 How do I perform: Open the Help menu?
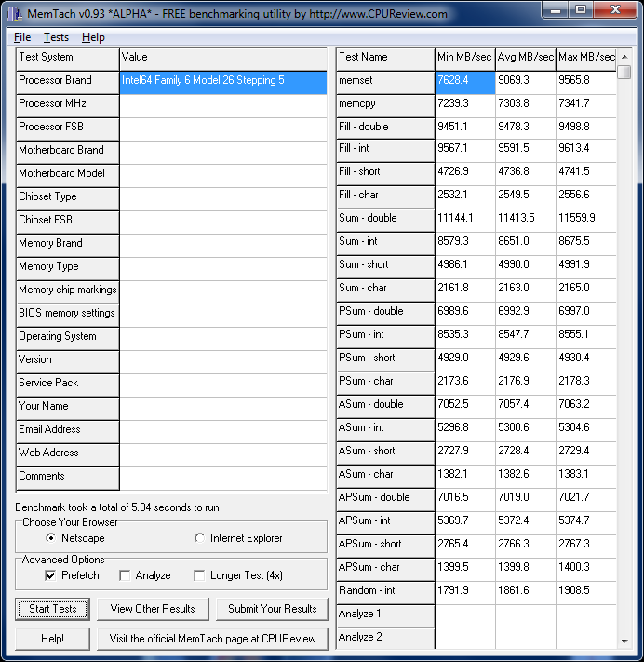pyautogui.click(x=93, y=37)
